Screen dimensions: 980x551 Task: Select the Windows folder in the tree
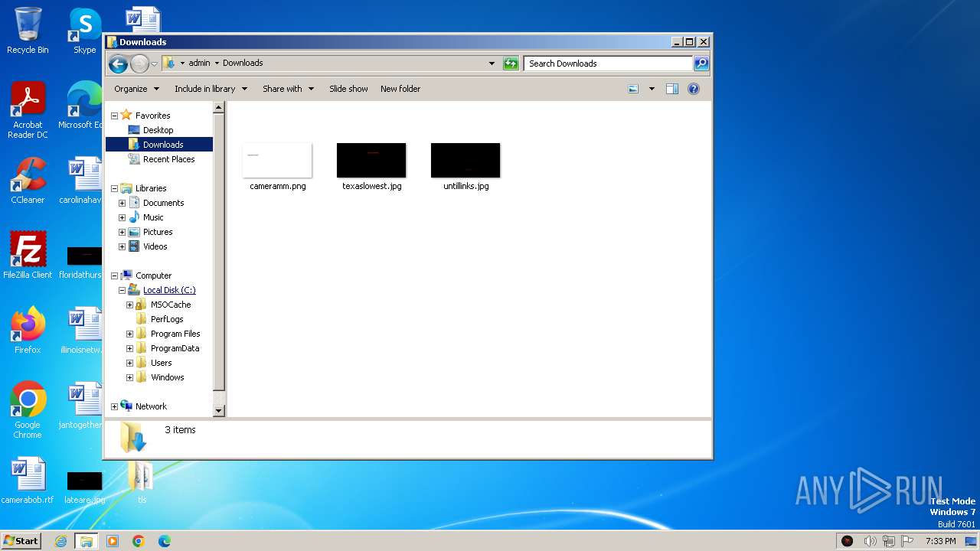[x=167, y=377]
